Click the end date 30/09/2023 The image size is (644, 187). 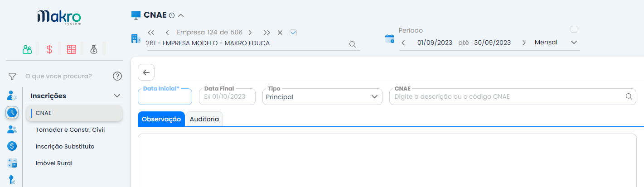pyautogui.click(x=492, y=43)
